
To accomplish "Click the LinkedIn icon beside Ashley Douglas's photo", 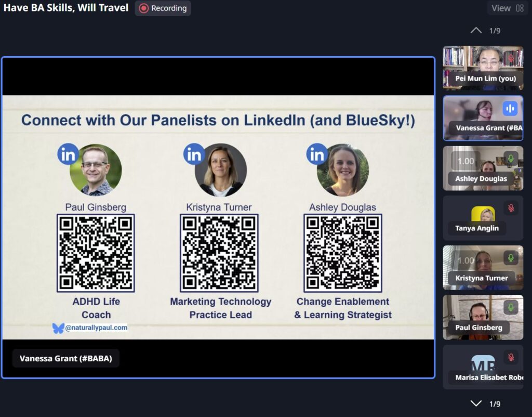I will [317, 154].
